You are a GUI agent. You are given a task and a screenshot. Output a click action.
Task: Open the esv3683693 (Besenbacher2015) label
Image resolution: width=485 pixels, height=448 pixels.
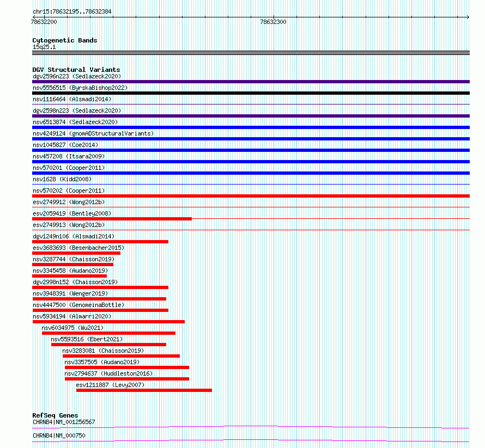[78, 248]
